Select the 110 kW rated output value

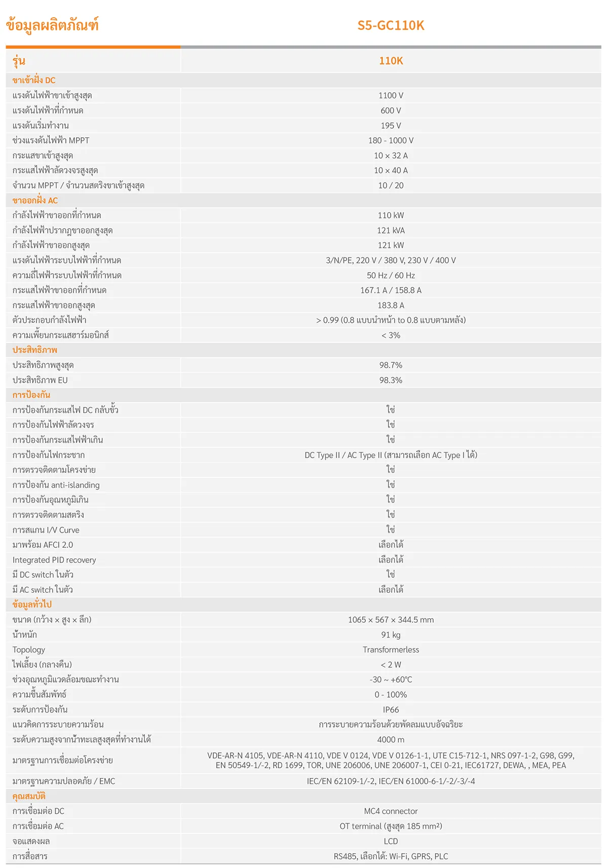[391, 215]
